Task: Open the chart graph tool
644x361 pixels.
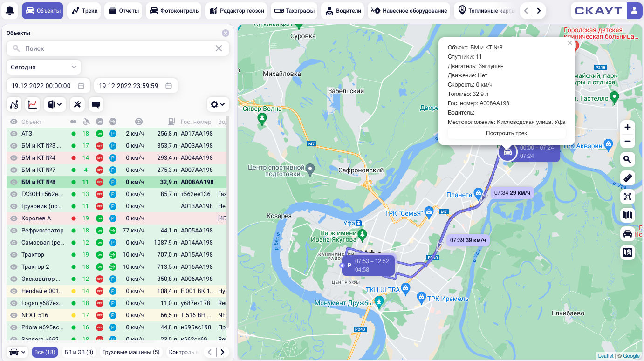Action: pyautogui.click(x=33, y=104)
